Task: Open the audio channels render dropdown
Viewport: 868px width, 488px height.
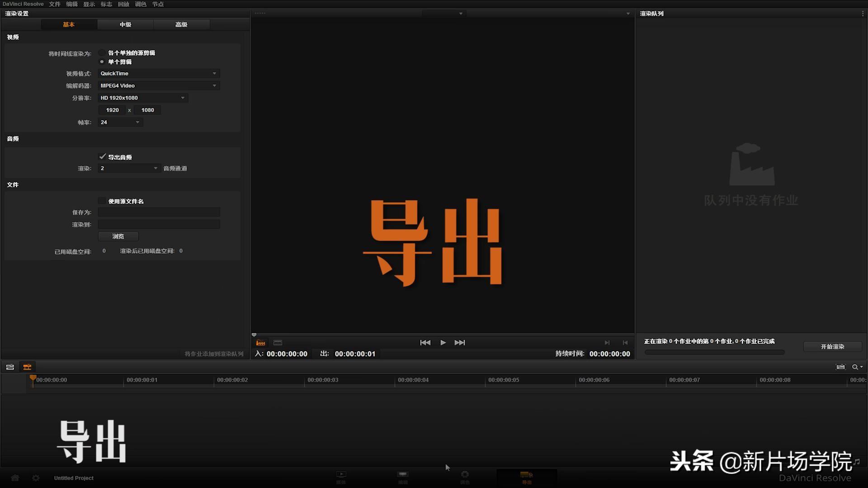Action: click(x=129, y=168)
